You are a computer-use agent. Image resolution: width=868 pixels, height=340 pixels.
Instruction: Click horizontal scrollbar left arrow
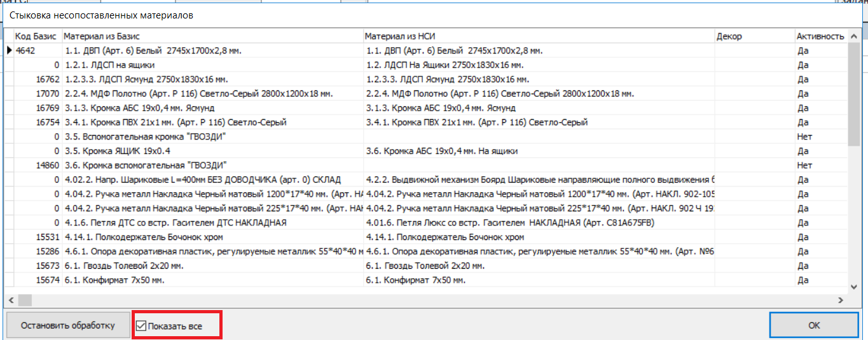(x=10, y=300)
